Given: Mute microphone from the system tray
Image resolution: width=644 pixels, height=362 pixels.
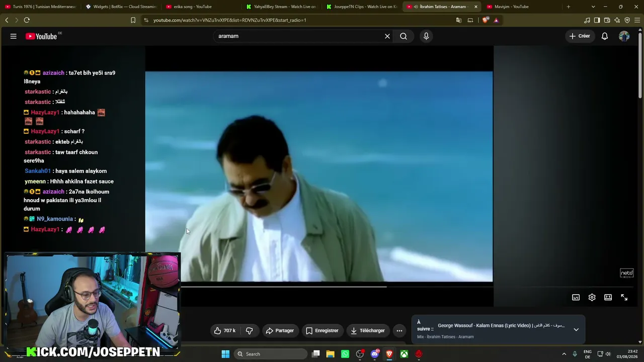Looking at the screenshot, I should coord(575,354).
